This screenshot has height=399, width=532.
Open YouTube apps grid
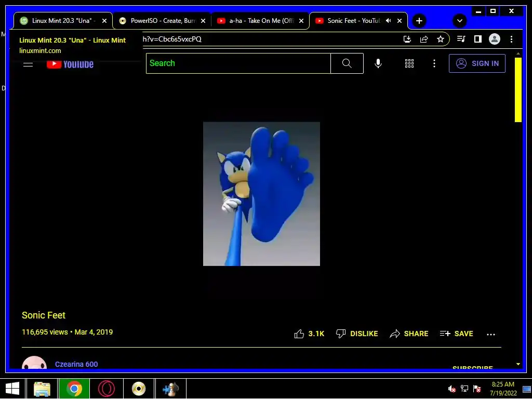409,63
